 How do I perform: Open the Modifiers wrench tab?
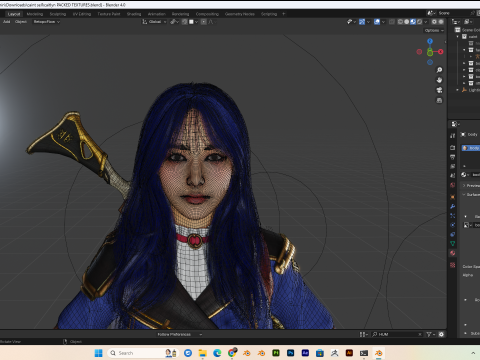[x=452, y=206]
